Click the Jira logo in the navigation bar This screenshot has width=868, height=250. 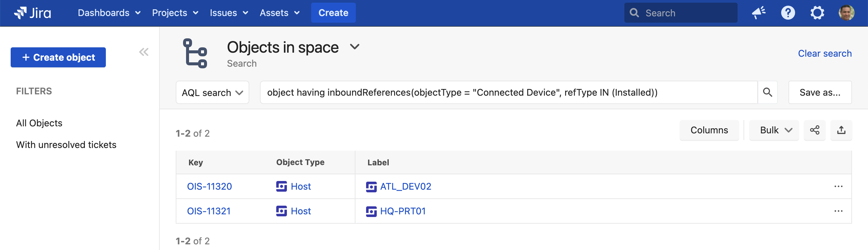click(x=33, y=13)
